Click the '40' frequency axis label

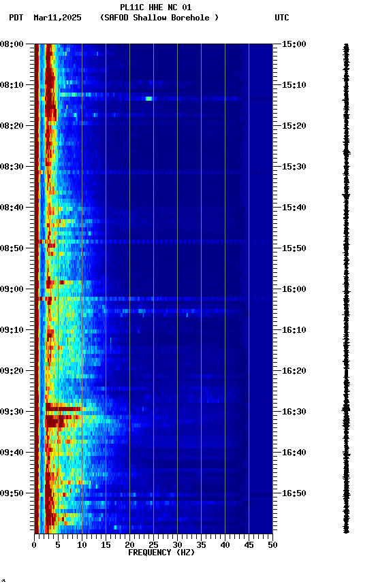point(225,545)
